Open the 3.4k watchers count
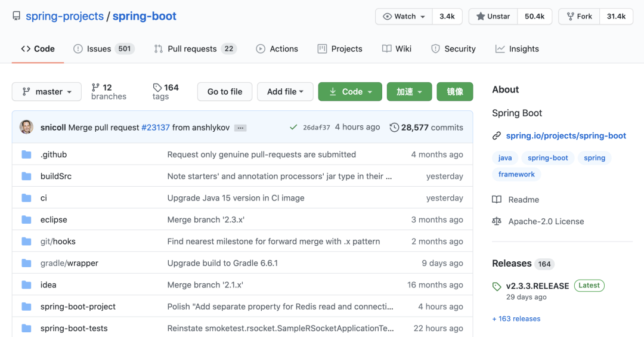644x337 pixels. point(447,17)
